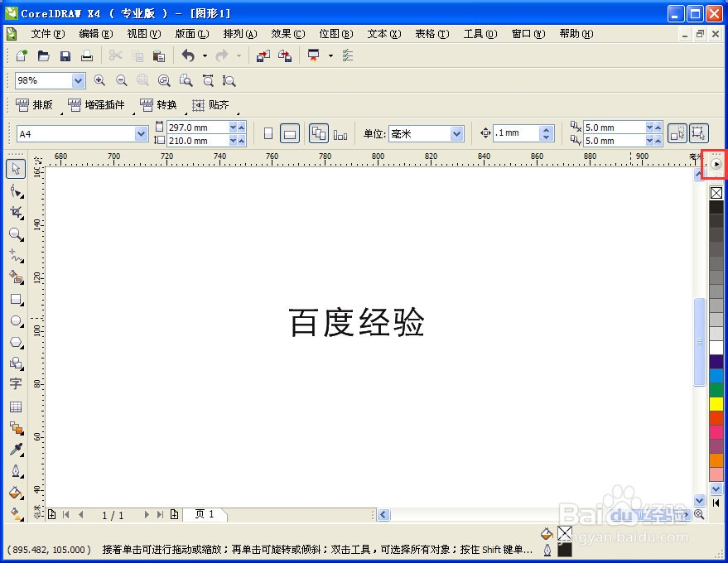Select the Interactive Blend tool
This screenshot has height=563, width=728.
pyautogui.click(x=17, y=428)
